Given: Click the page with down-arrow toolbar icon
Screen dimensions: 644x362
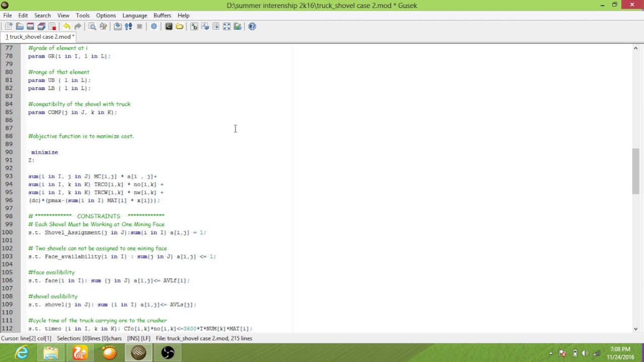Looking at the screenshot, I should [x=216, y=27].
